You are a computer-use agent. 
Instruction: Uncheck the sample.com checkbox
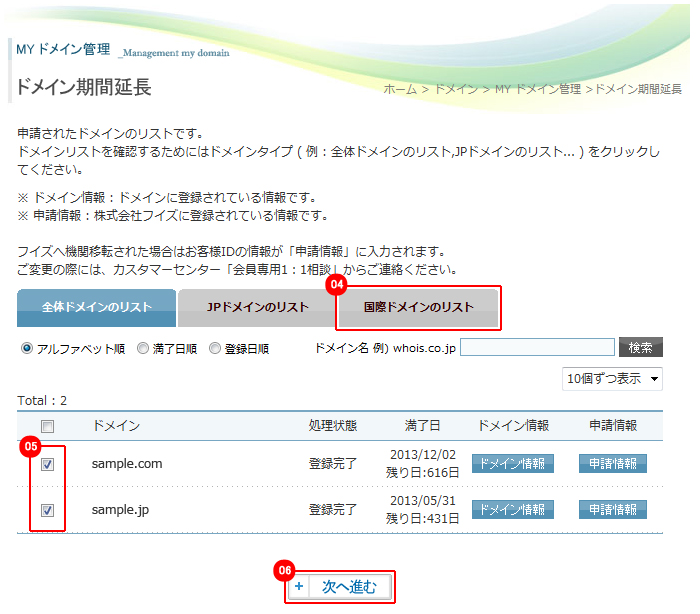(47, 465)
